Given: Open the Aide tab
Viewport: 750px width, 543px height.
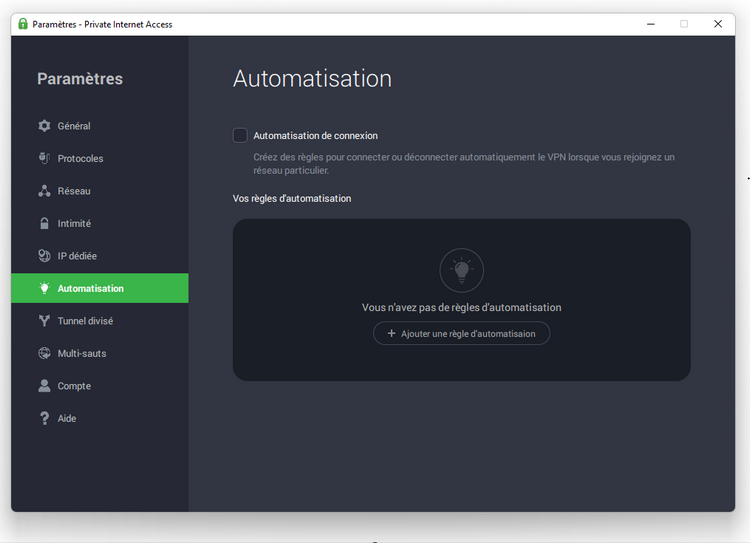Looking at the screenshot, I should 100,419.
